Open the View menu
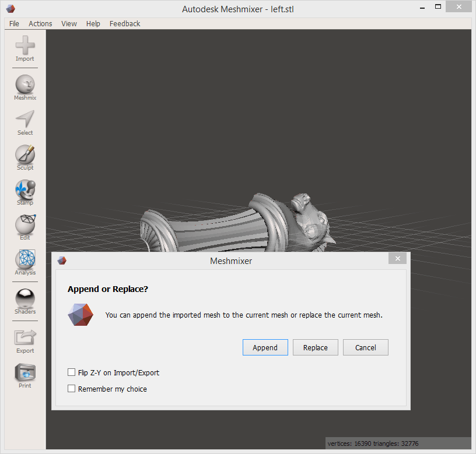The image size is (476, 454). [x=69, y=24]
